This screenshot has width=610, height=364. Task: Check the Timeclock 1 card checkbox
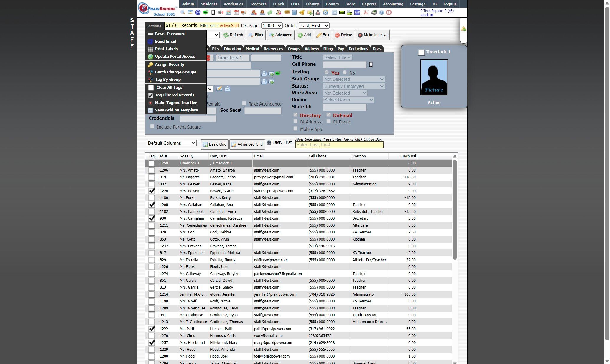421,52
